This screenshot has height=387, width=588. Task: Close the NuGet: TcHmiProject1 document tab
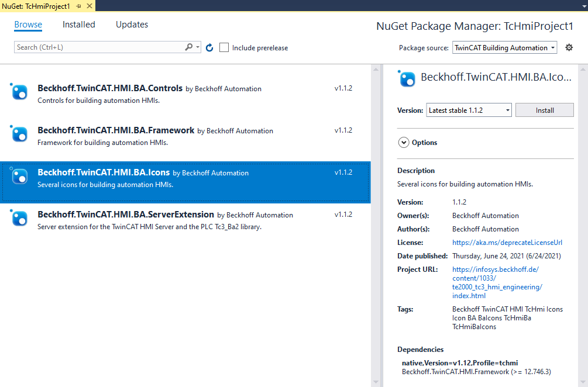pos(89,5)
